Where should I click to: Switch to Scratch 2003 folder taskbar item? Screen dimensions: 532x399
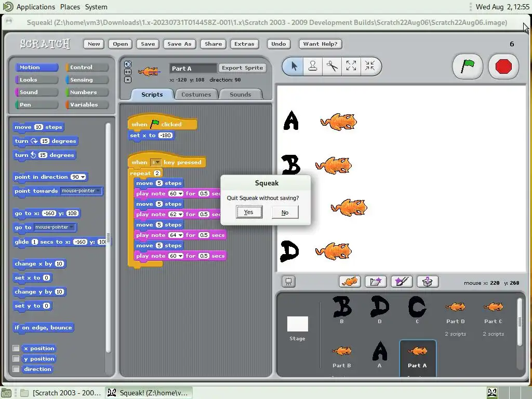61,393
